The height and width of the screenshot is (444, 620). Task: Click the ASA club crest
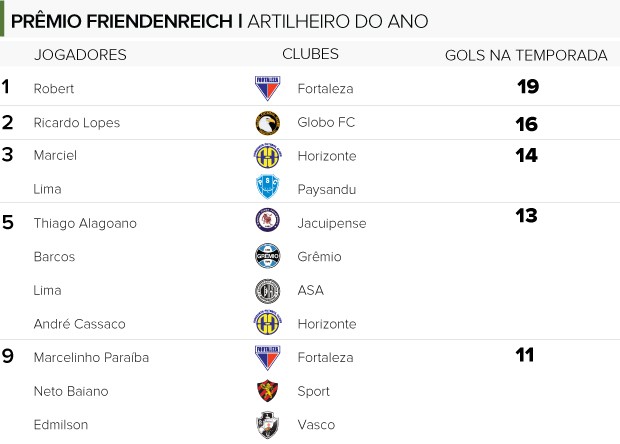[267, 290]
